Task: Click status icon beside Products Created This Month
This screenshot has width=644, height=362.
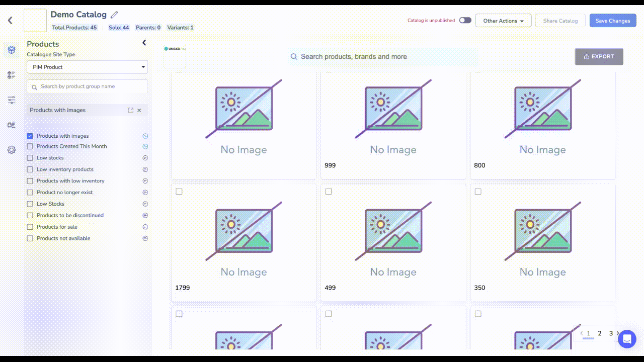Action: point(145,146)
